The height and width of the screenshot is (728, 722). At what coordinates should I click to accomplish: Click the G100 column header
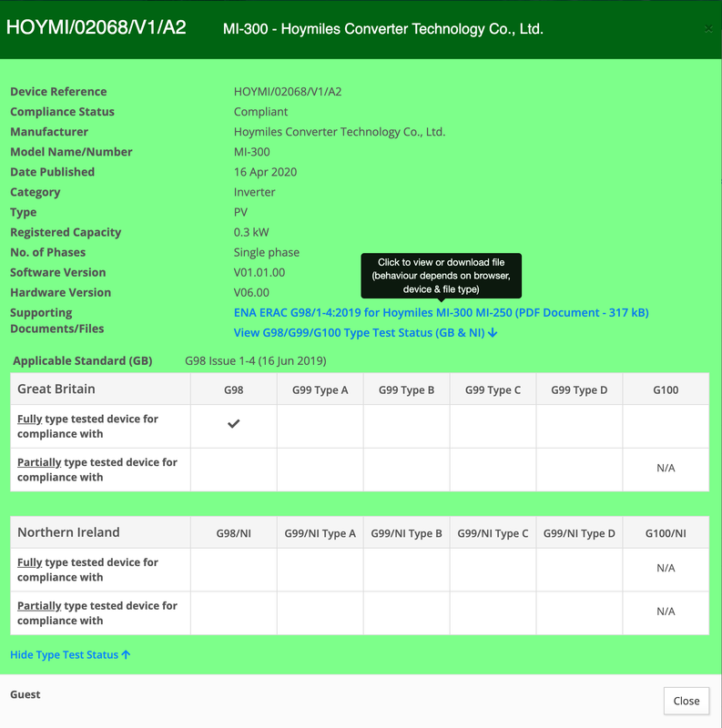[666, 390]
